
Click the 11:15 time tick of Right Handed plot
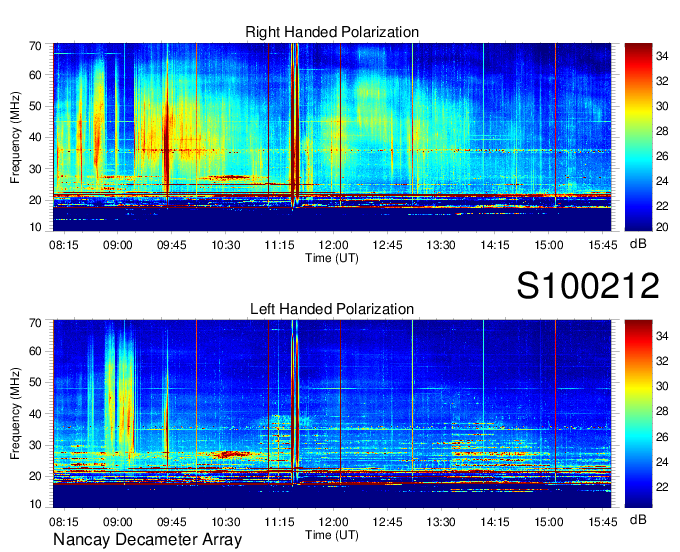tap(279, 245)
